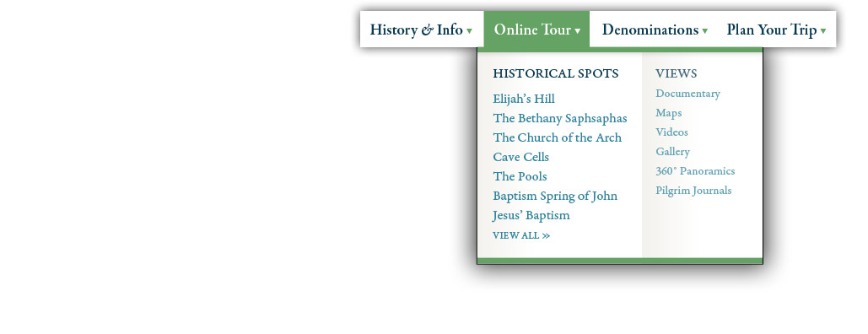
Task: Click the green arrow beside History & Info
Action: click(469, 31)
